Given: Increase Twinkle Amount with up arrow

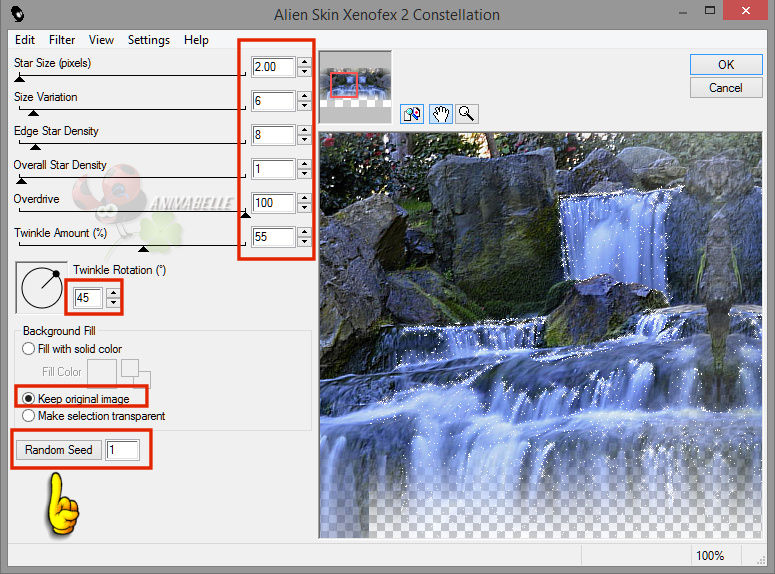Looking at the screenshot, I should click(x=304, y=232).
